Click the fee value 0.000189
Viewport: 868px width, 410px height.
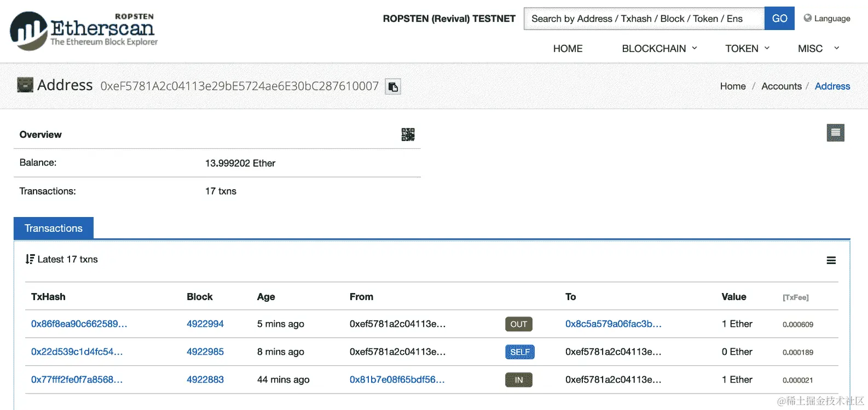pyautogui.click(x=798, y=353)
